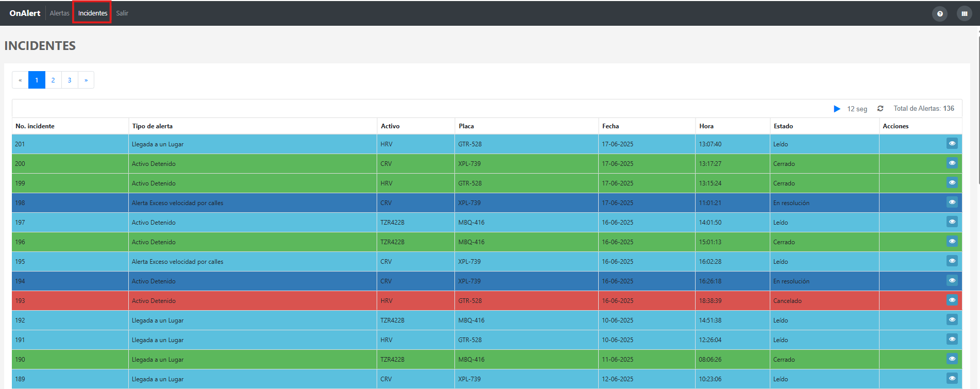Screen dimensions: 980x389
Task: View details of incident 193
Action: (x=952, y=300)
